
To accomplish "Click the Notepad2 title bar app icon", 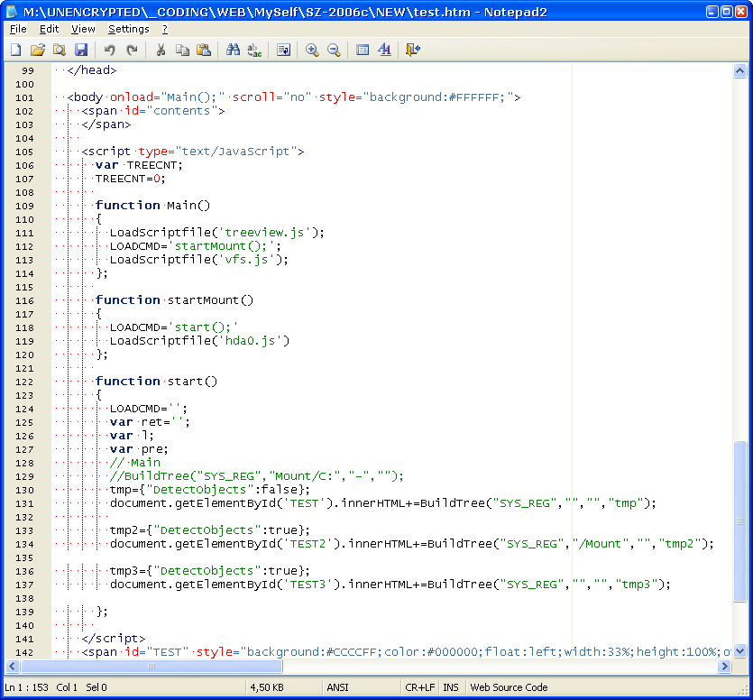I will 12,12.
